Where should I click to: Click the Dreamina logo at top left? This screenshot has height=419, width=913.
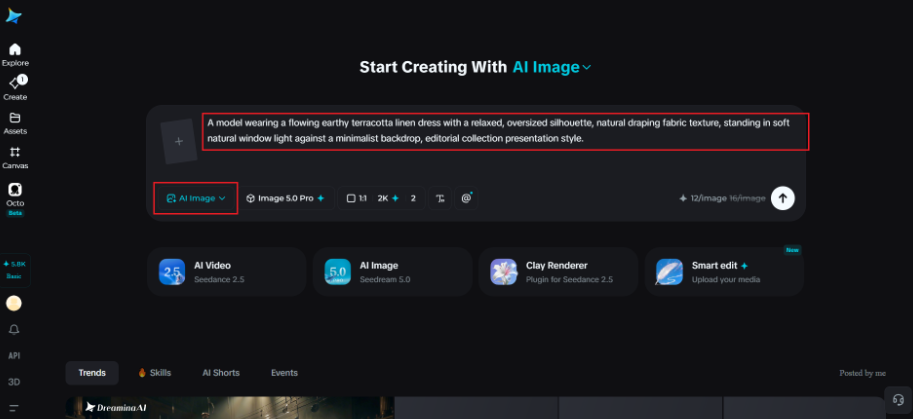[x=13, y=15]
